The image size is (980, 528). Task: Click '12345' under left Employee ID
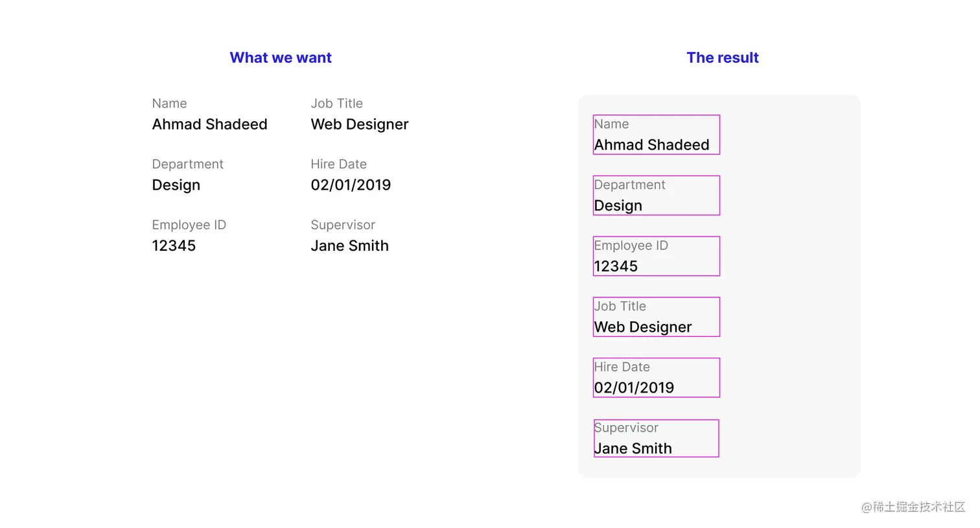(174, 246)
